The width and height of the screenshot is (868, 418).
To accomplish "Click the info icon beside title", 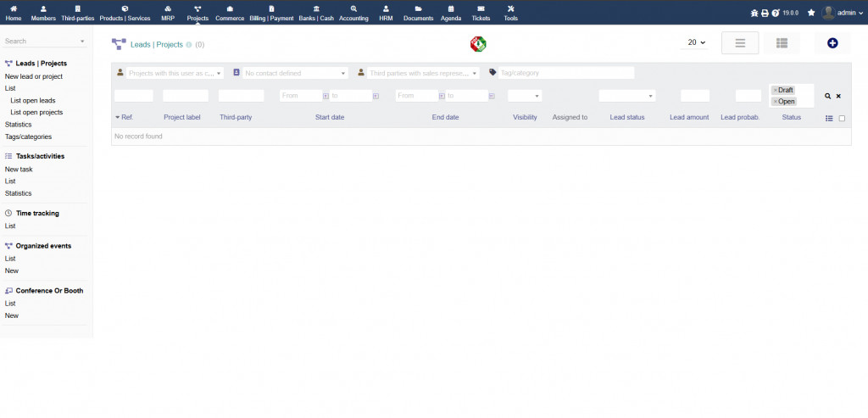I will (x=189, y=45).
